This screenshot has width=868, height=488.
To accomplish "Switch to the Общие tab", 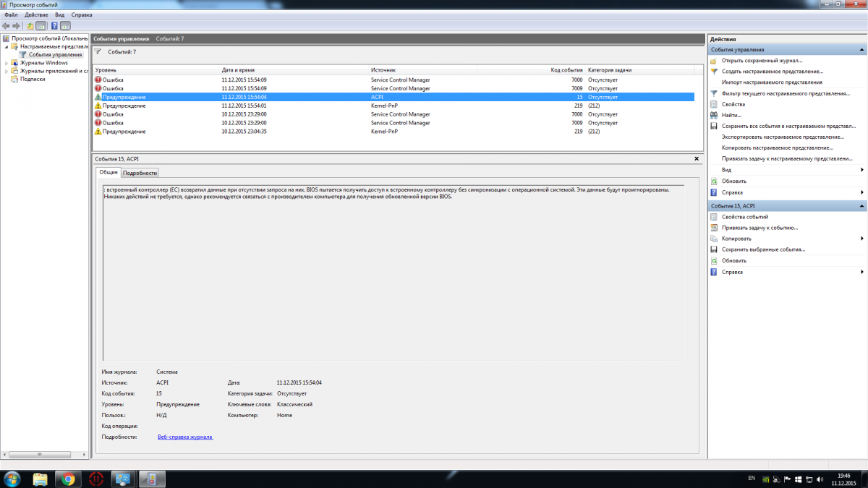I will [109, 172].
